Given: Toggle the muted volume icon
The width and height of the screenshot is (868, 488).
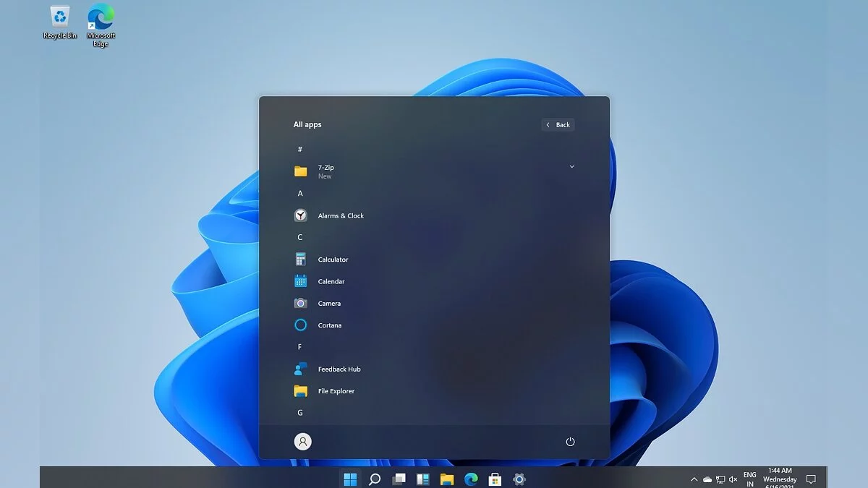Looking at the screenshot, I should (x=733, y=479).
